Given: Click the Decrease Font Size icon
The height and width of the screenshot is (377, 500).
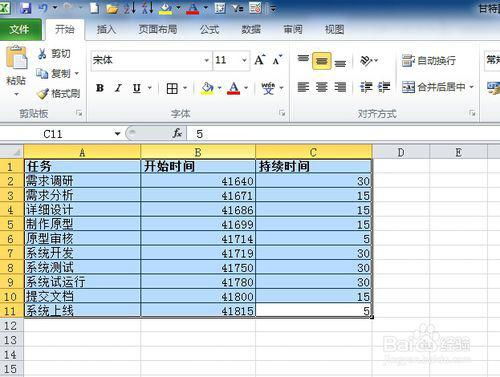Looking at the screenshot, I should pos(277,60).
